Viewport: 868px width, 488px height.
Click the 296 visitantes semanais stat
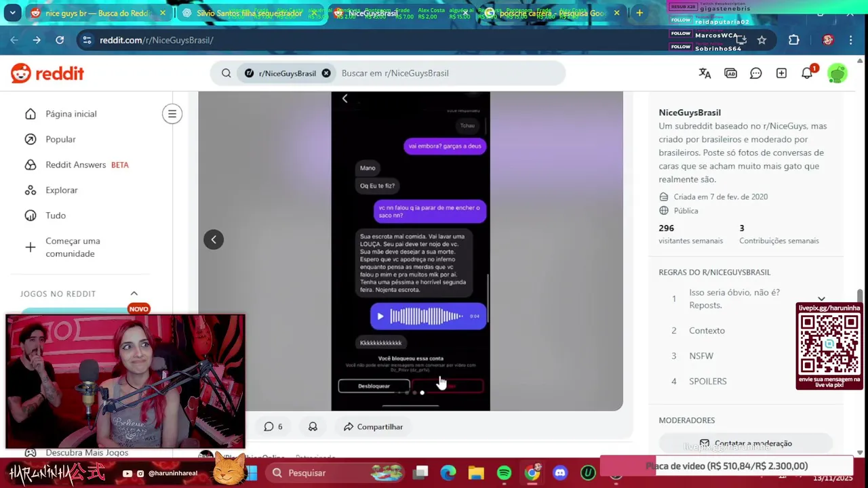click(690, 234)
